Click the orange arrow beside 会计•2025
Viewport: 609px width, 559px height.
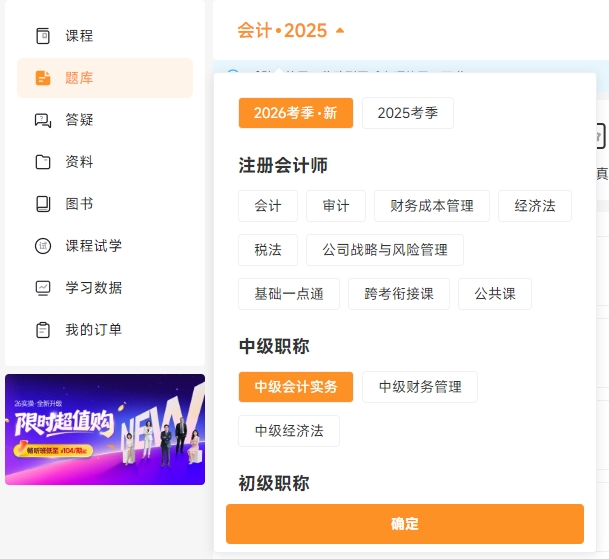pyautogui.click(x=340, y=31)
